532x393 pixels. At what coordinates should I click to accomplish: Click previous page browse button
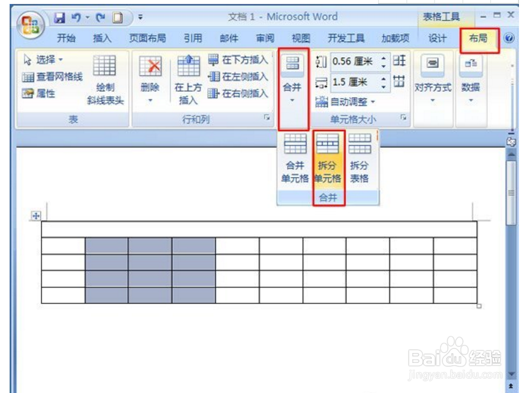[511, 386]
